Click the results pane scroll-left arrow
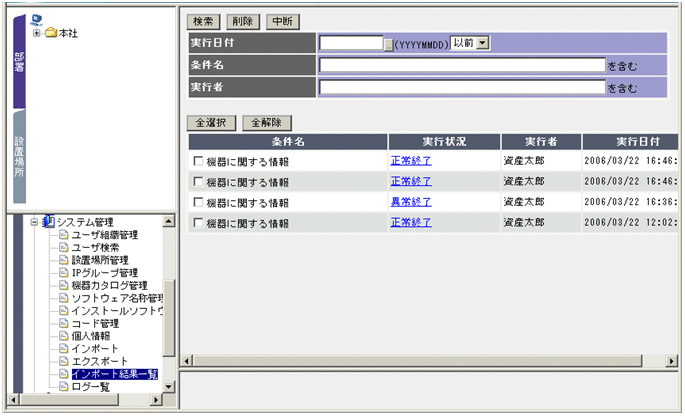This screenshot has width=685, height=417. click(x=187, y=361)
